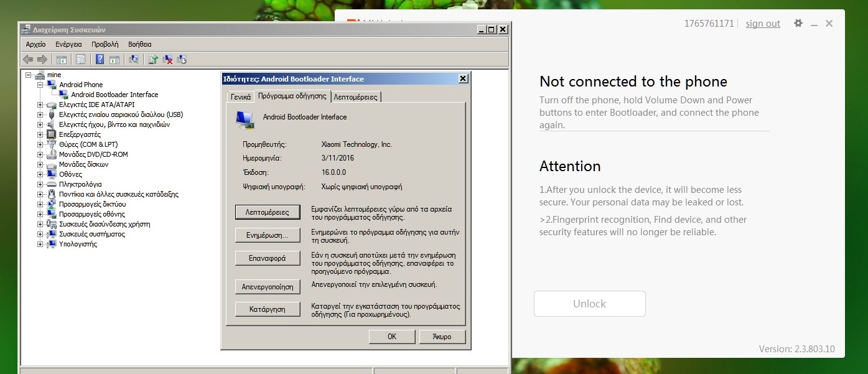Click the blue question mark Help icon
The height and width of the screenshot is (374, 868).
coord(100,60)
